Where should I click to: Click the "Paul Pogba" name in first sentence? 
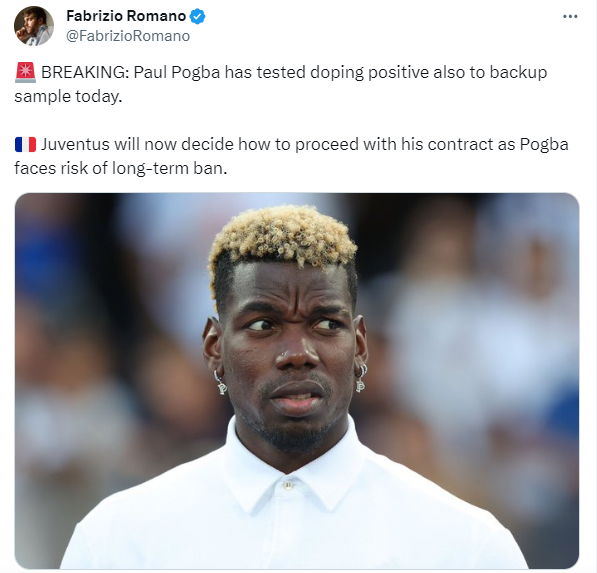[177, 72]
